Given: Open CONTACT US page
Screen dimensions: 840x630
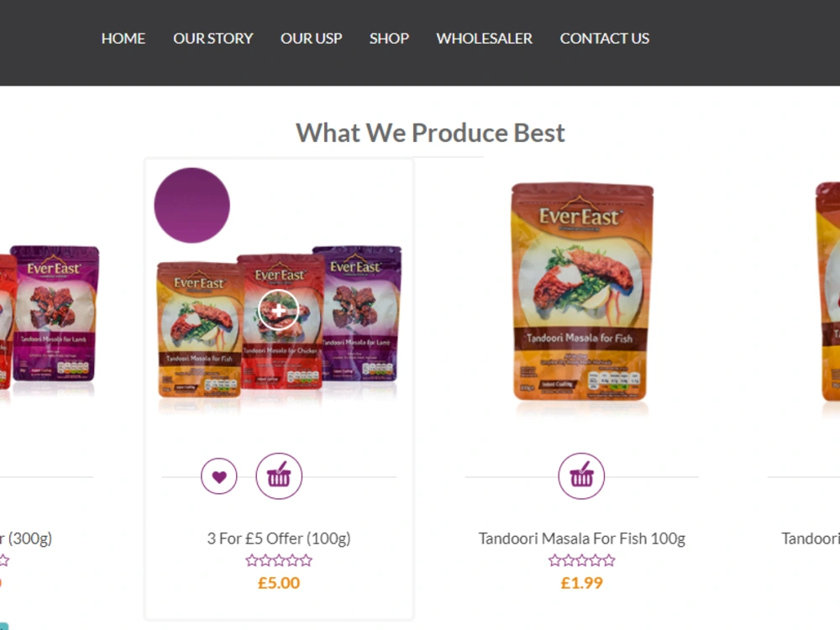Looking at the screenshot, I should tap(604, 39).
